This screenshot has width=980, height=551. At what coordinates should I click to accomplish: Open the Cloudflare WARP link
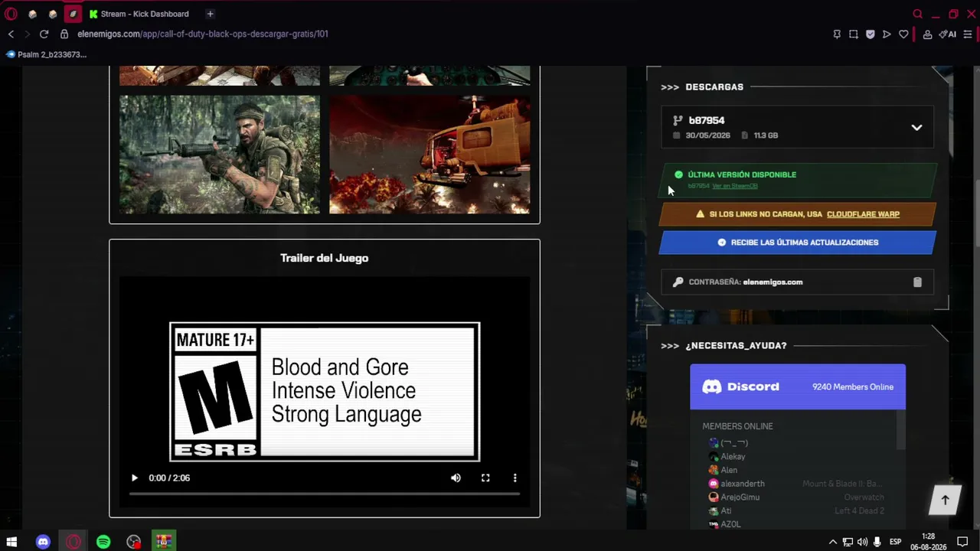[863, 214]
